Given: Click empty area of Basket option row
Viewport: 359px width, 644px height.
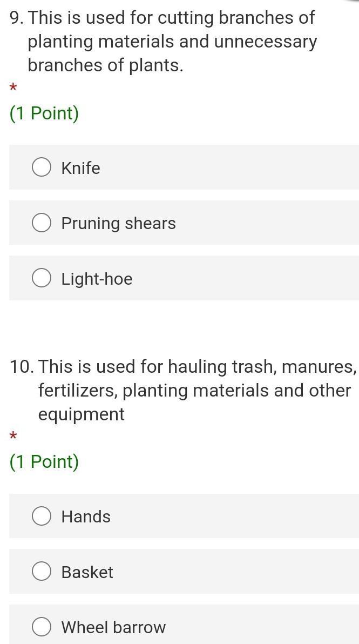Looking at the screenshot, I should (x=246, y=571).
